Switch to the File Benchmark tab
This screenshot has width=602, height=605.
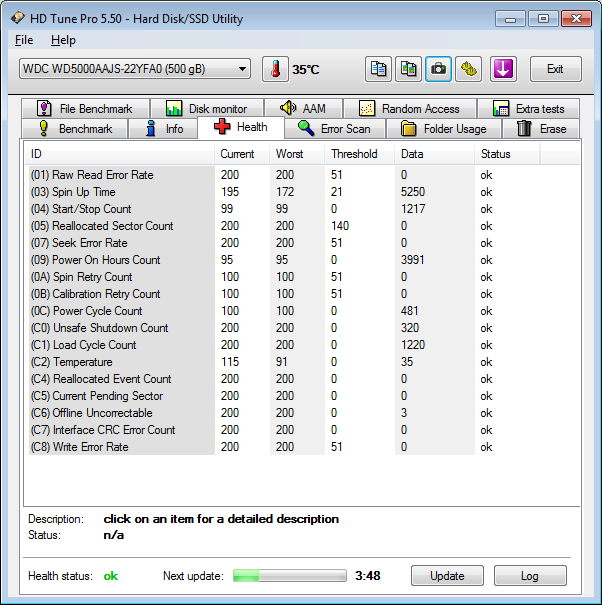[85, 108]
